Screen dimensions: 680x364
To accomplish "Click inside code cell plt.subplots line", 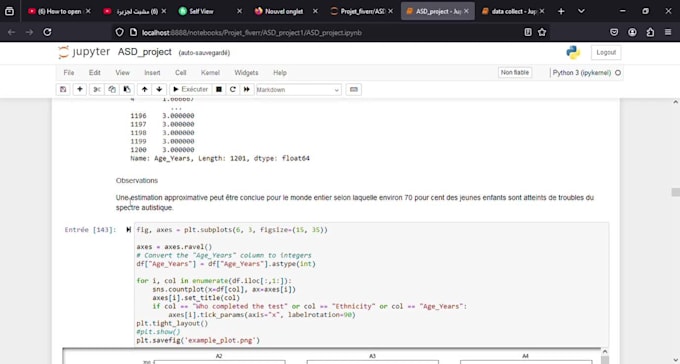I will pos(232,230).
